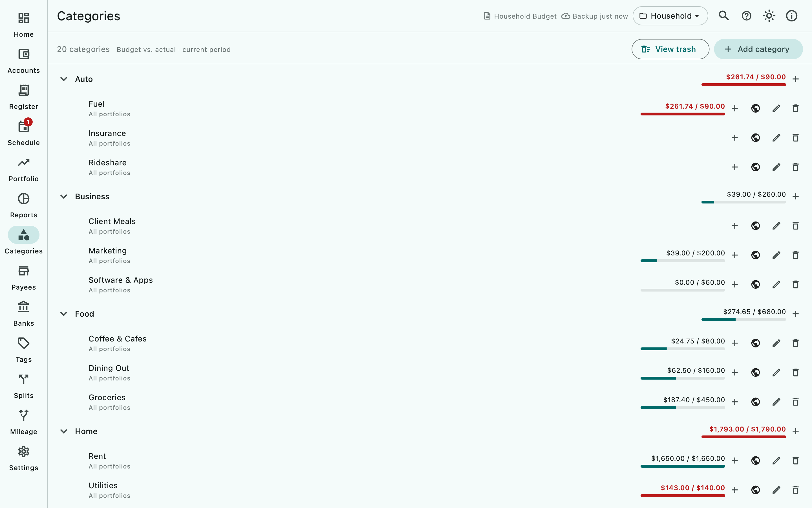The width and height of the screenshot is (812, 508).
Task: Click globe icon on Rent row
Action: 755,460
